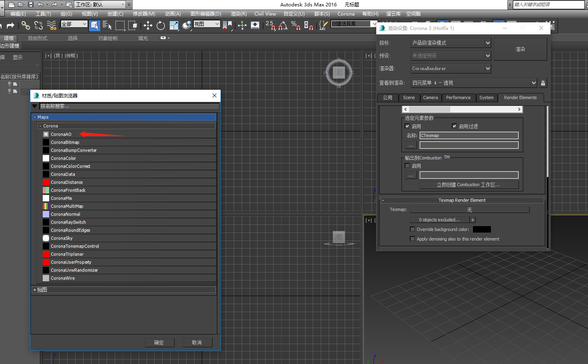Toggle the 启用 checkbox under 选定元素参数

pyautogui.click(x=407, y=126)
